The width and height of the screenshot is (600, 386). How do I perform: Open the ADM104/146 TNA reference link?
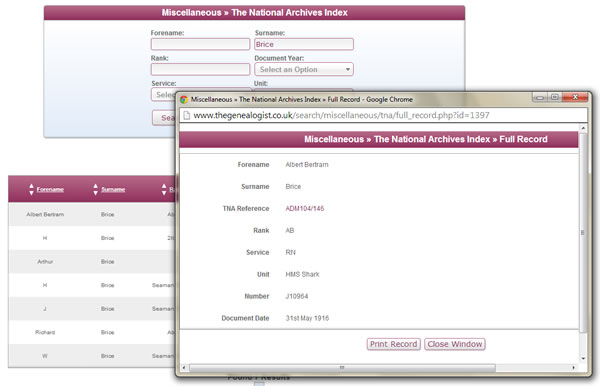click(305, 208)
